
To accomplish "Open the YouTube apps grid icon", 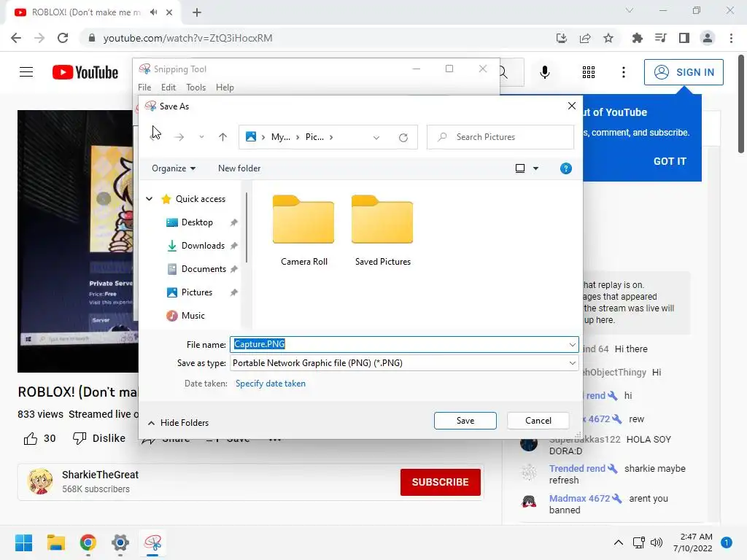I will coord(589,72).
